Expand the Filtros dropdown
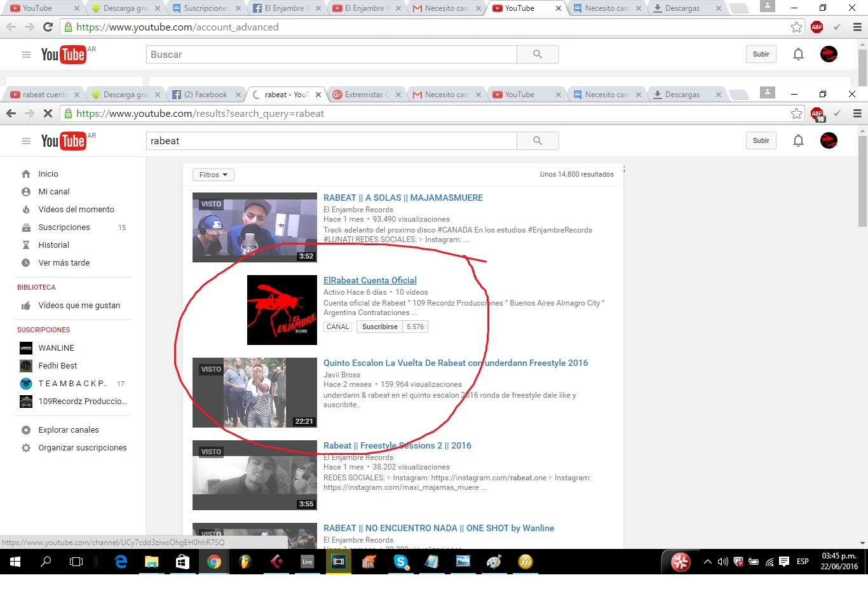This screenshot has height=615, width=868. coord(214,175)
